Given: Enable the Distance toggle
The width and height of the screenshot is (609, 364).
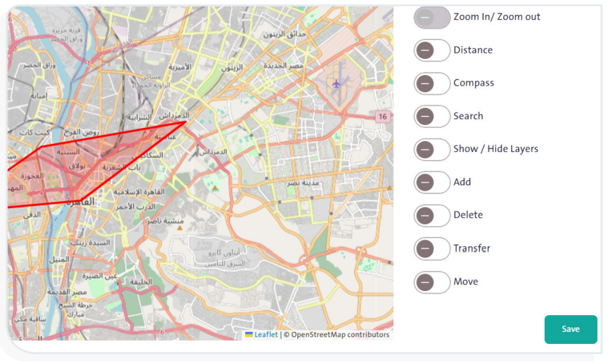Looking at the screenshot, I should point(431,50).
